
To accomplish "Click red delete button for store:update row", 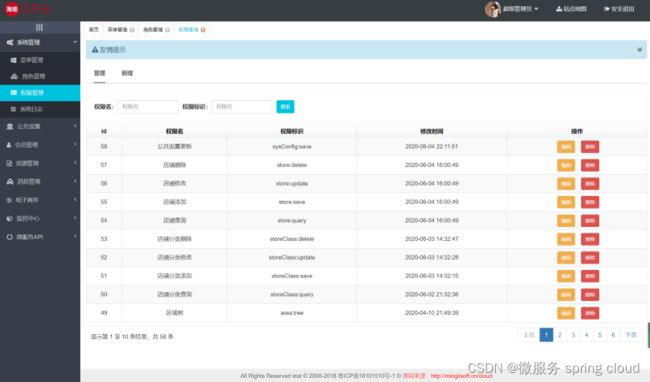I will (x=590, y=184).
